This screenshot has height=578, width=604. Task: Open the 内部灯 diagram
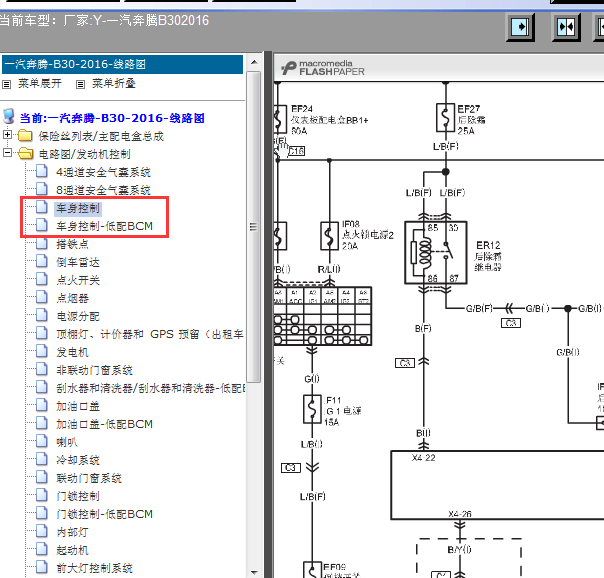[72, 532]
